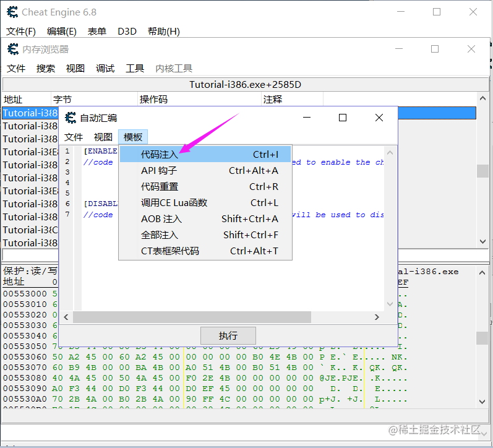This screenshot has width=493, height=448.
Task: Open 搜索 menu in memory browser
Action: pyautogui.click(x=46, y=68)
